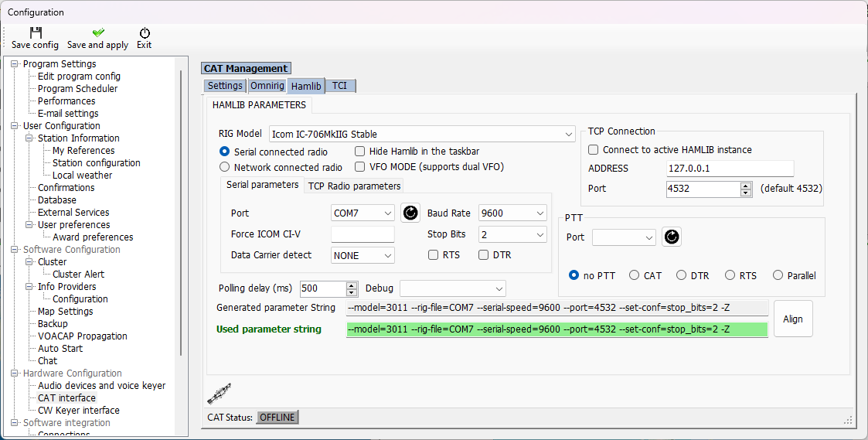
Task: Check Connect to active HAMLIB instance
Action: pos(593,149)
